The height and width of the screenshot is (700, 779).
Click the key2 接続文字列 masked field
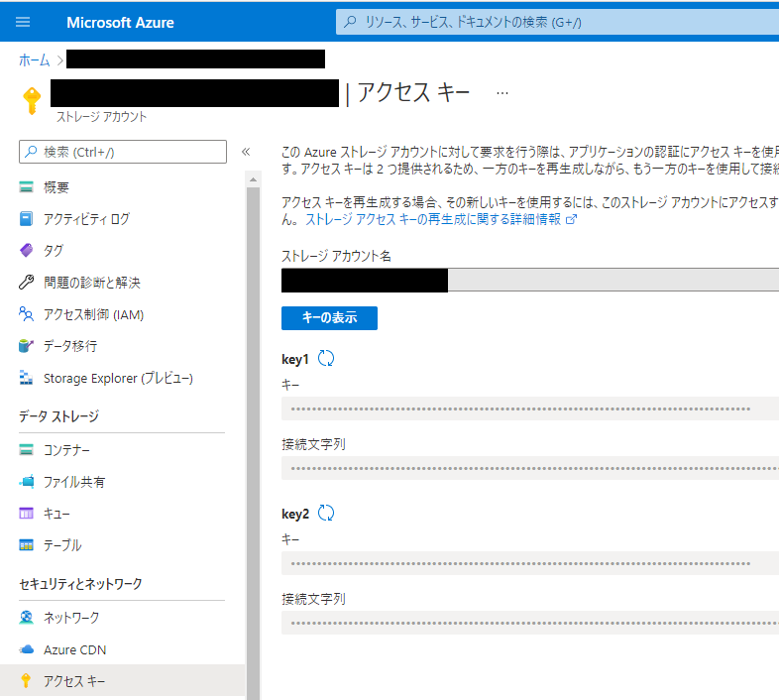(530, 623)
